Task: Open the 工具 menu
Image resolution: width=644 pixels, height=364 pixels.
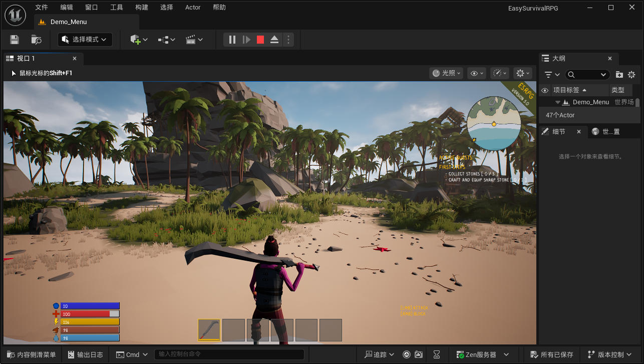Action: pyautogui.click(x=117, y=8)
